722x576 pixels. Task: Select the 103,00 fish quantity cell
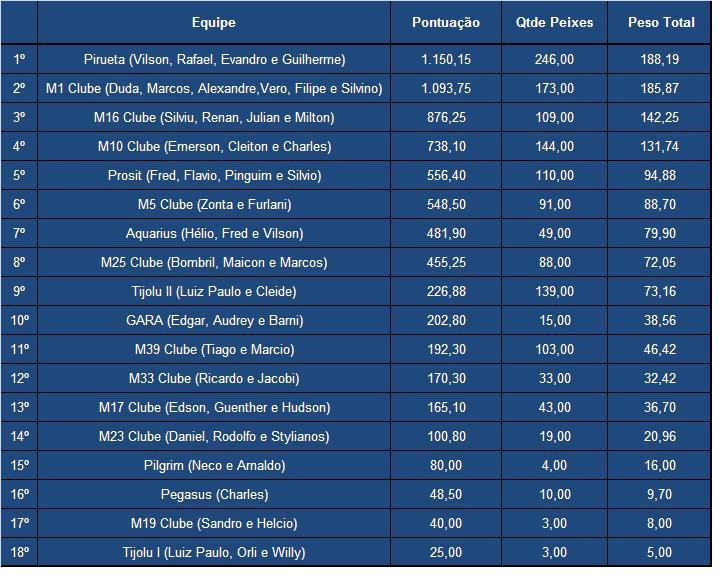554,350
